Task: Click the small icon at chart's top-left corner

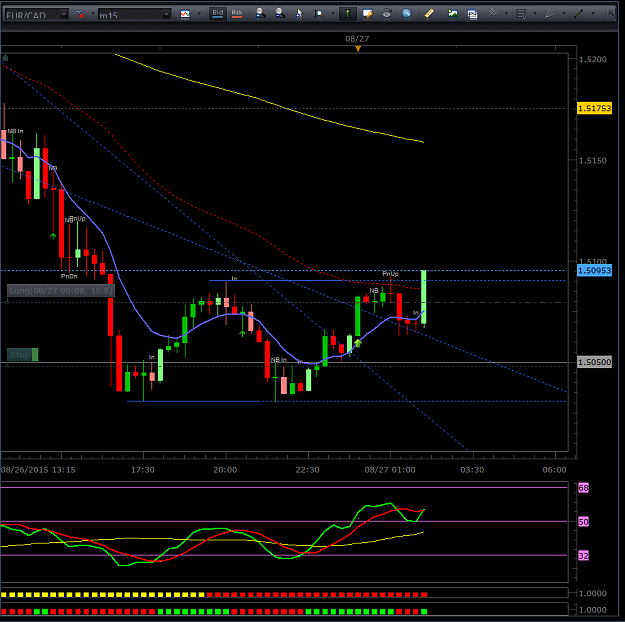Action: [x=5, y=58]
